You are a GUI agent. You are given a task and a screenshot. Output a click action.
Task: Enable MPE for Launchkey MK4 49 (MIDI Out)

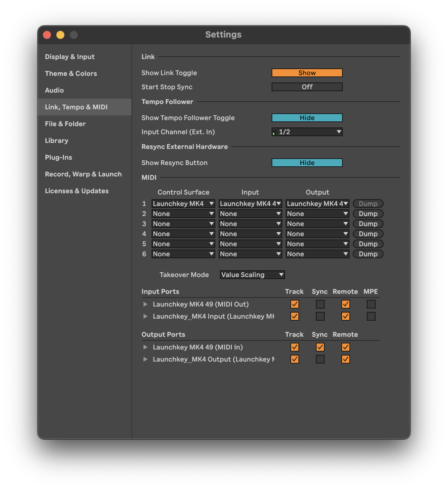coord(371,304)
